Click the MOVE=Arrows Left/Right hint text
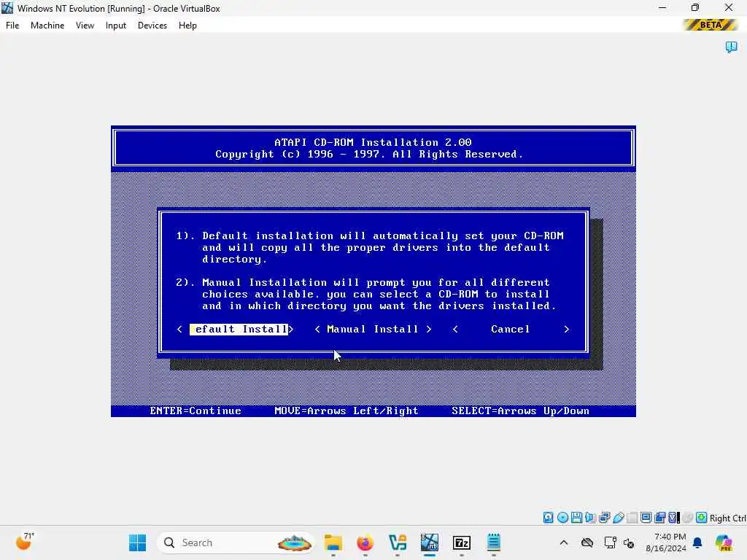The image size is (747, 560). coord(347,411)
